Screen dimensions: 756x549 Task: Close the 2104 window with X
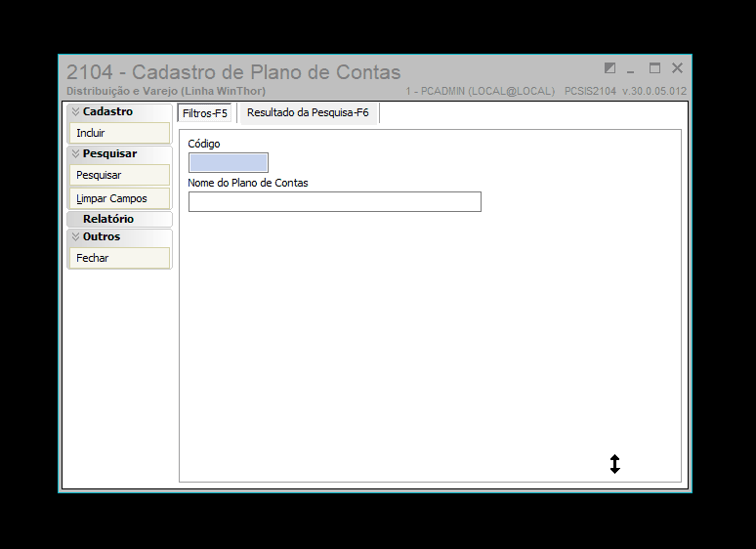pyautogui.click(x=678, y=68)
